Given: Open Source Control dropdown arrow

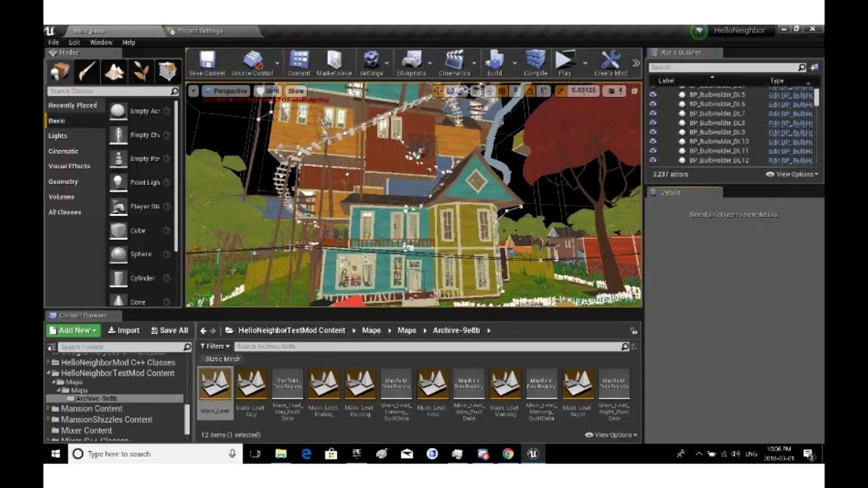Looking at the screenshot, I should (x=279, y=62).
